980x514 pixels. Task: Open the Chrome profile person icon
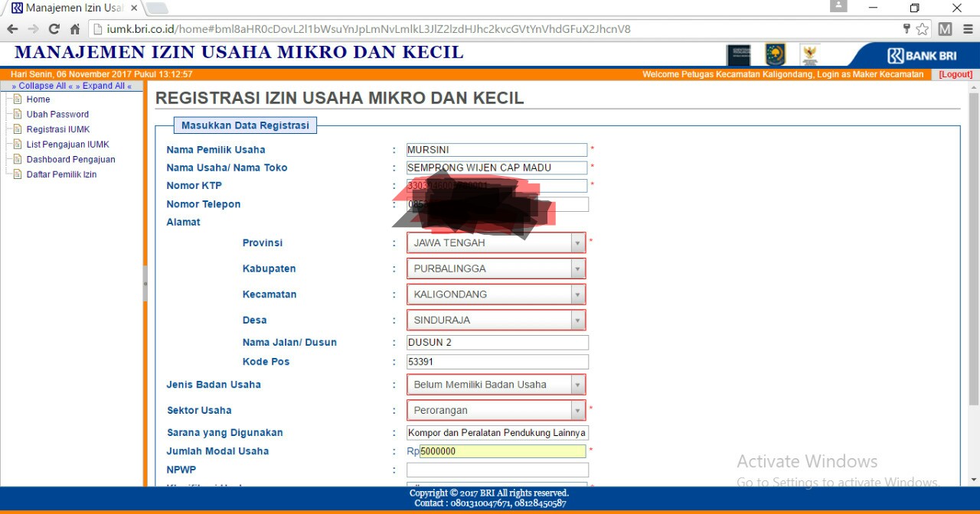(838, 6)
